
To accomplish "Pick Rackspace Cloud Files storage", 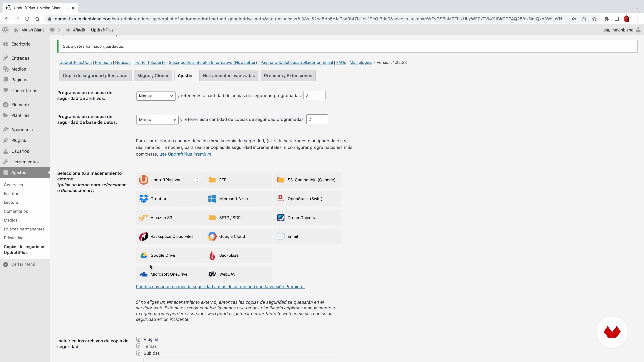I will (170, 237).
